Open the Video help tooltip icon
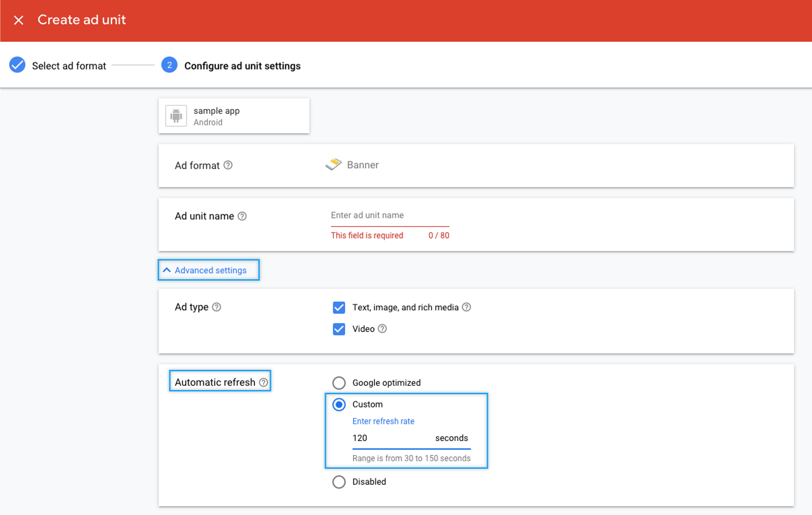This screenshot has height=515, width=812. pos(382,329)
